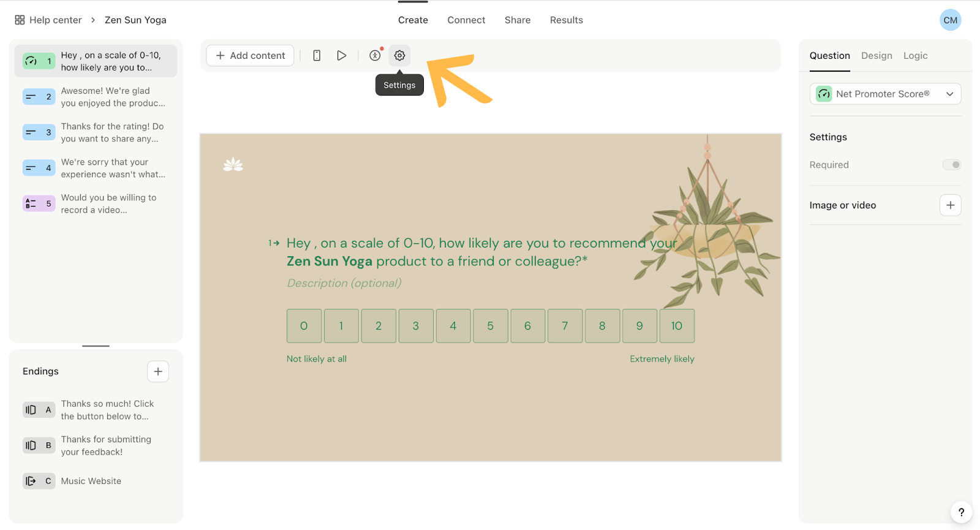Viewport: 980px width, 530px height.
Task: Open the Help center workspace icon
Action: [20, 20]
